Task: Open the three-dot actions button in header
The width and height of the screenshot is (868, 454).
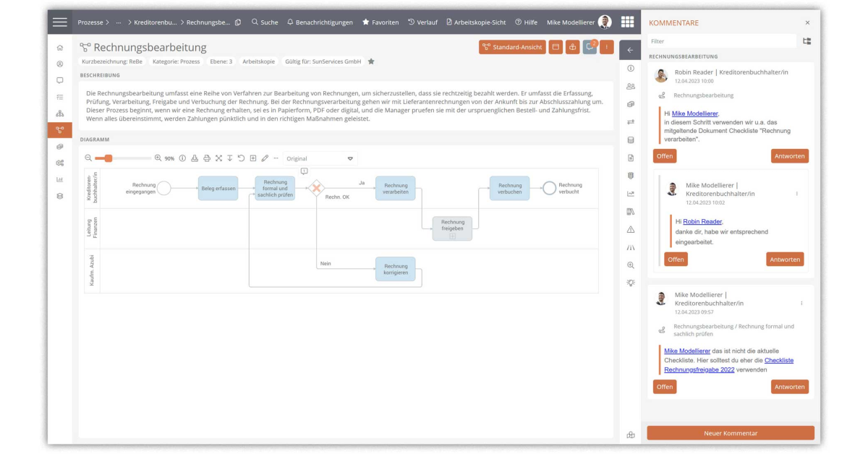Action: tap(606, 47)
